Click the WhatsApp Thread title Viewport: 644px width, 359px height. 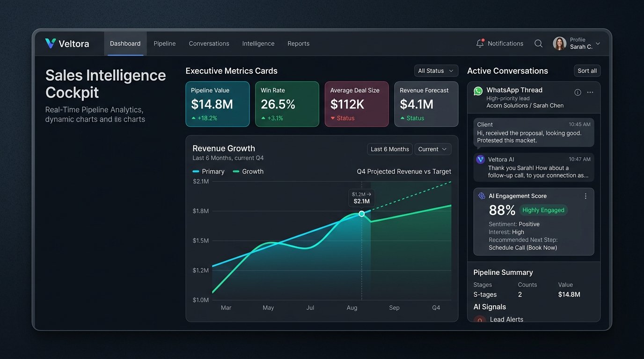(x=514, y=90)
